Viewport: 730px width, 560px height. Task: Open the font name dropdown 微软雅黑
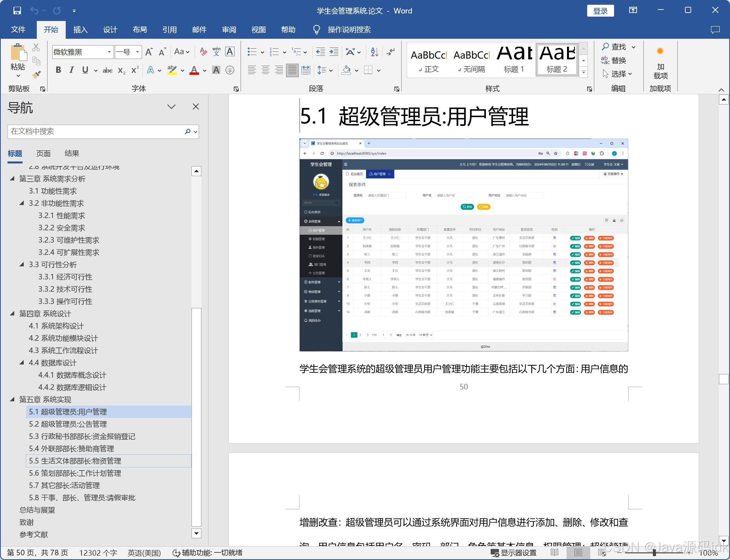point(109,52)
